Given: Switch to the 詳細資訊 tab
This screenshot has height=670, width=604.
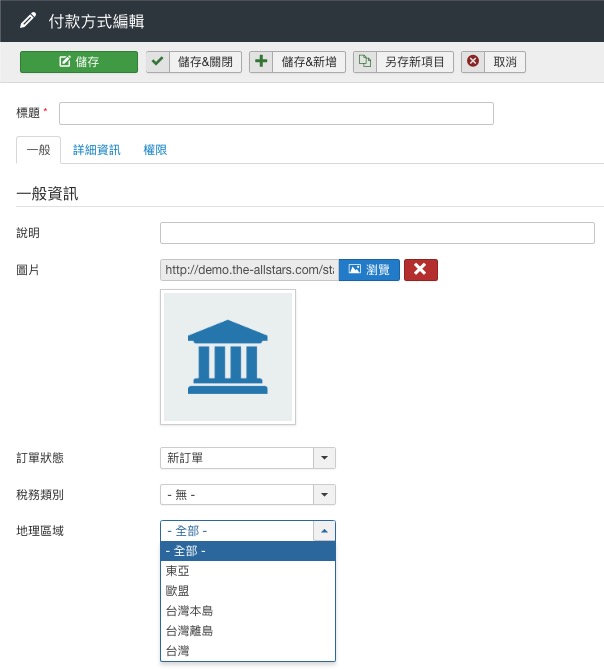Looking at the screenshot, I should pyautogui.click(x=96, y=150).
